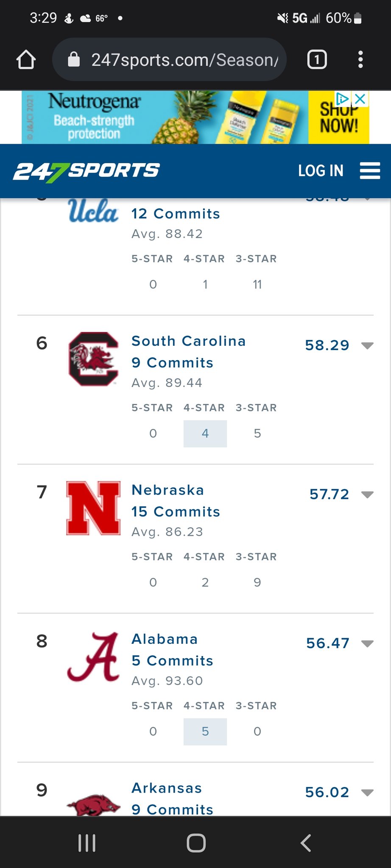Expand South Carolina's 58.29 score arrow
391x868 pixels.
[367, 345]
